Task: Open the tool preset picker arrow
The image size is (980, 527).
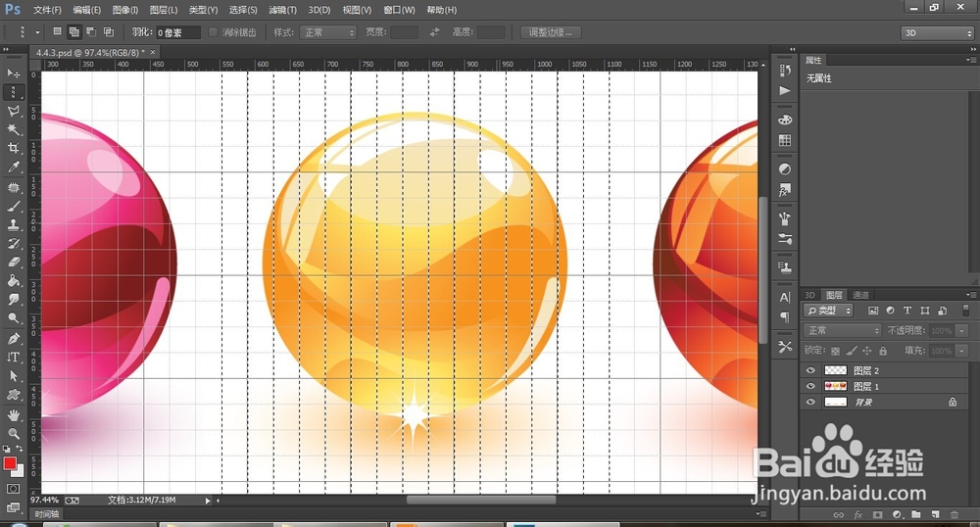Action: 37,32
